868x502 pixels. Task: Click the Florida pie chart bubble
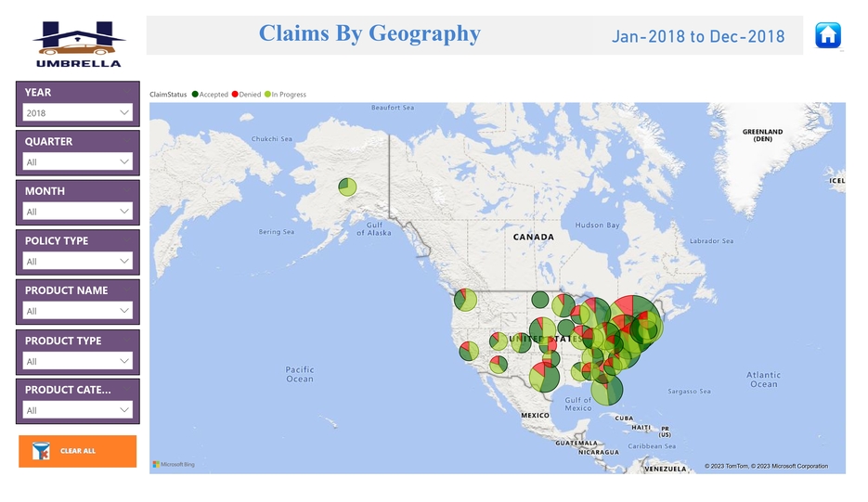(x=607, y=390)
